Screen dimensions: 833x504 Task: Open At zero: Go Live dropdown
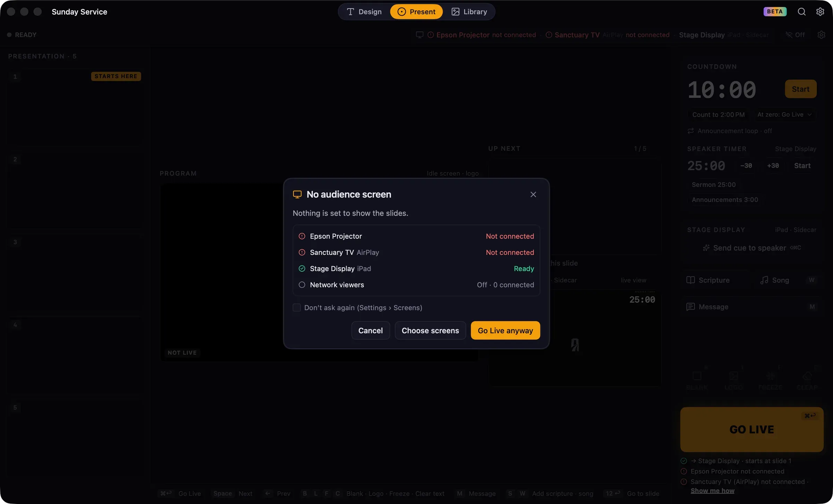(784, 115)
